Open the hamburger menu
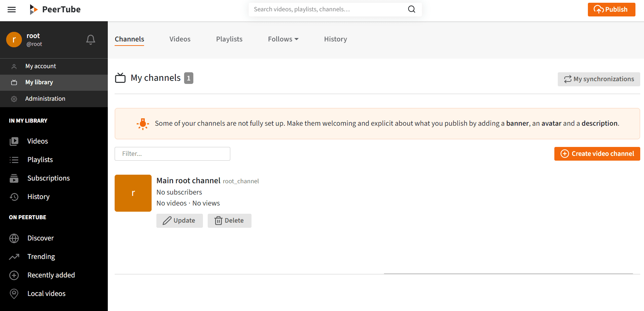 pyautogui.click(x=11, y=10)
